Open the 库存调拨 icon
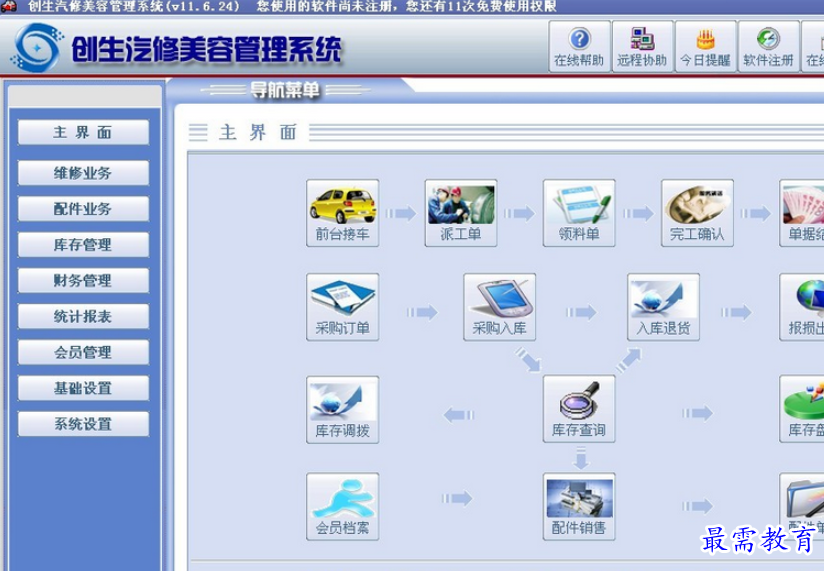The width and height of the screenshot is (824, 571). (x=343, y=410)
